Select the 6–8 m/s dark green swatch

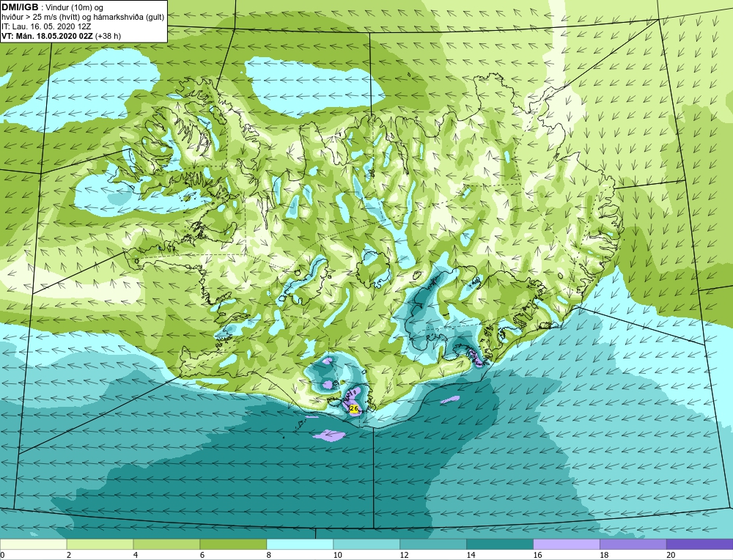point(233,544)
